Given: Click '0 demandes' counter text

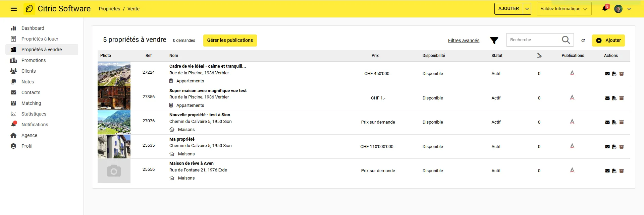Looking at the screenshot, I should (184, 41).
